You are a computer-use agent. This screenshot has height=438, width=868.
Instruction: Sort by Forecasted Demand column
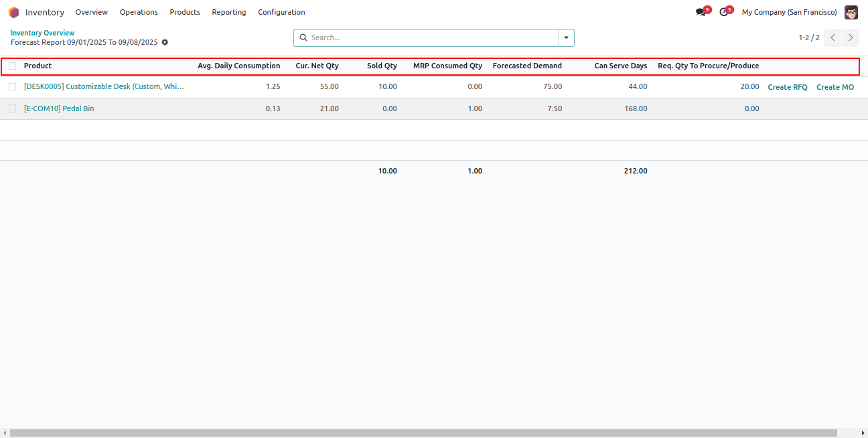(x=527, y=66)
